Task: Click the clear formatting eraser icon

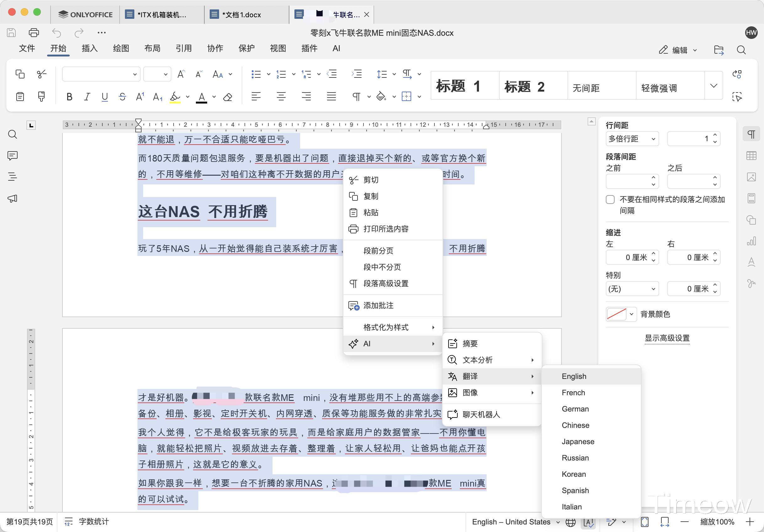Action: tap(228, 97)
